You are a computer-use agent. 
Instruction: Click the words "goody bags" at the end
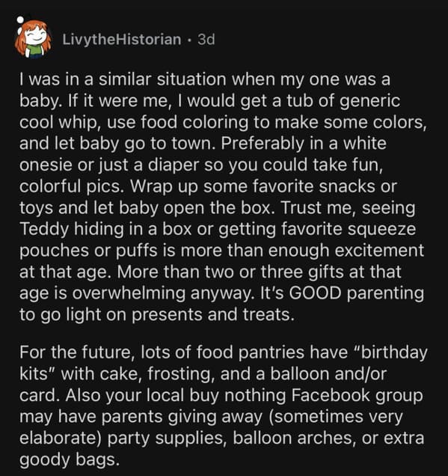[x=68, y=460]
